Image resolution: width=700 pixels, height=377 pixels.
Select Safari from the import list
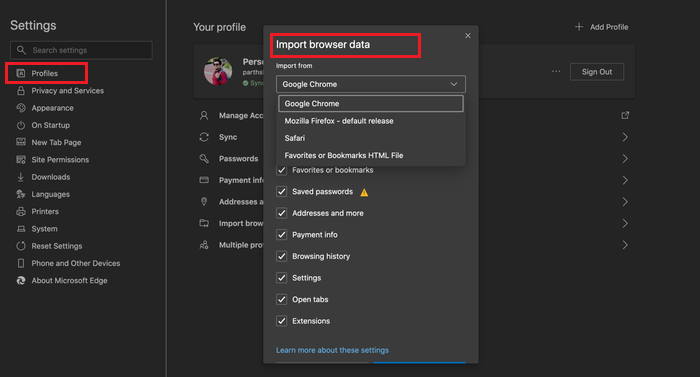click(x=371, y=138)
